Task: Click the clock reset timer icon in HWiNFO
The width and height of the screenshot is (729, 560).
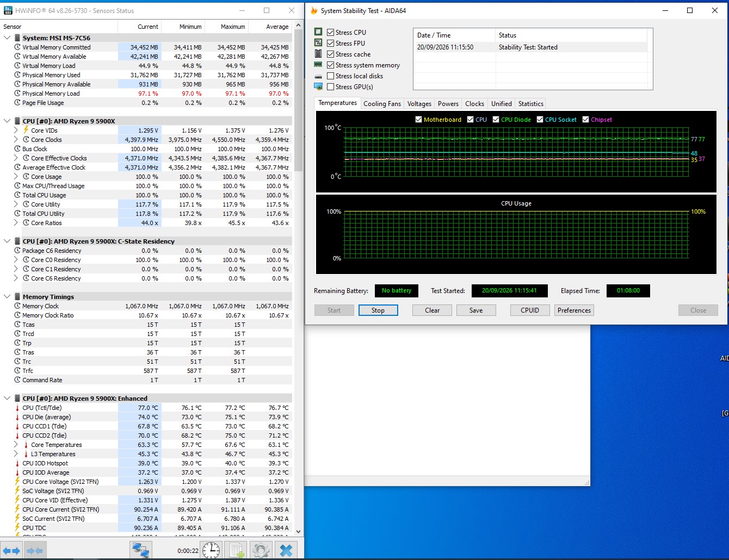Action: tap(211, 550)
